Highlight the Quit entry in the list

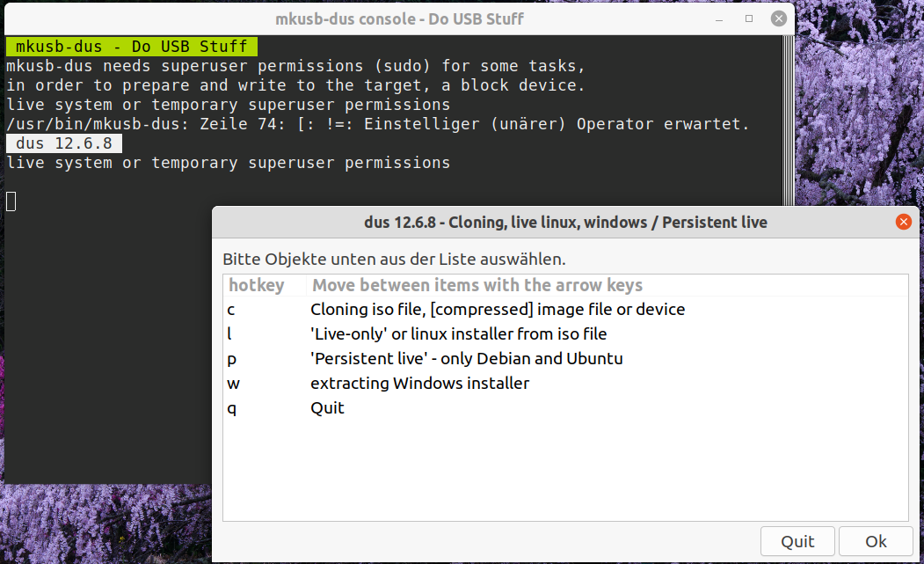pyautogui.click(x=327, y=408)
